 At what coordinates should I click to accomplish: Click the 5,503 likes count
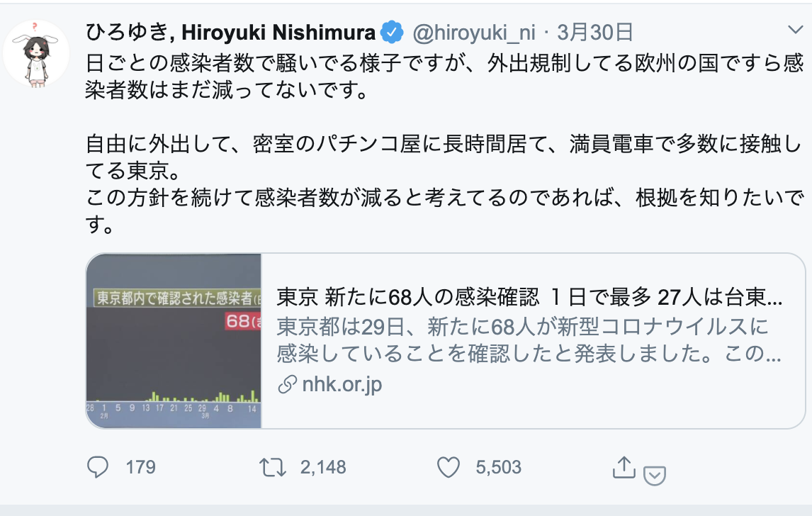click(498, 467)
